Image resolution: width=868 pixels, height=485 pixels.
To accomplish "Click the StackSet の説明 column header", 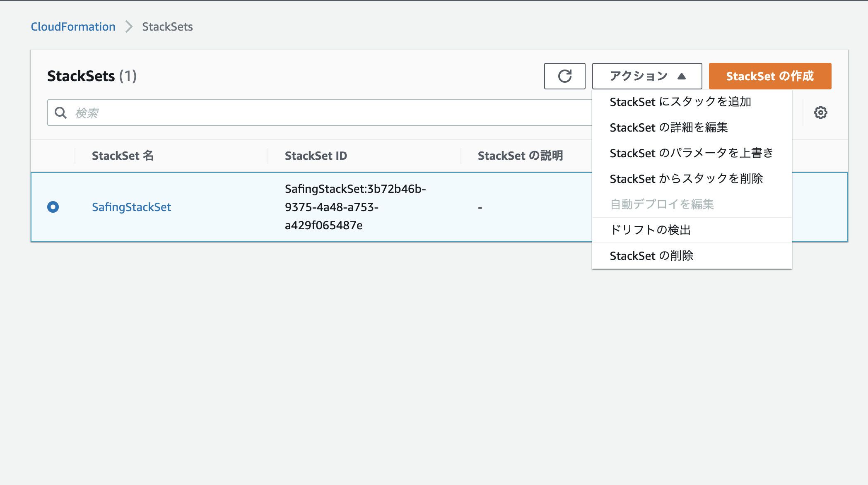I will click(x=520, y=156).
